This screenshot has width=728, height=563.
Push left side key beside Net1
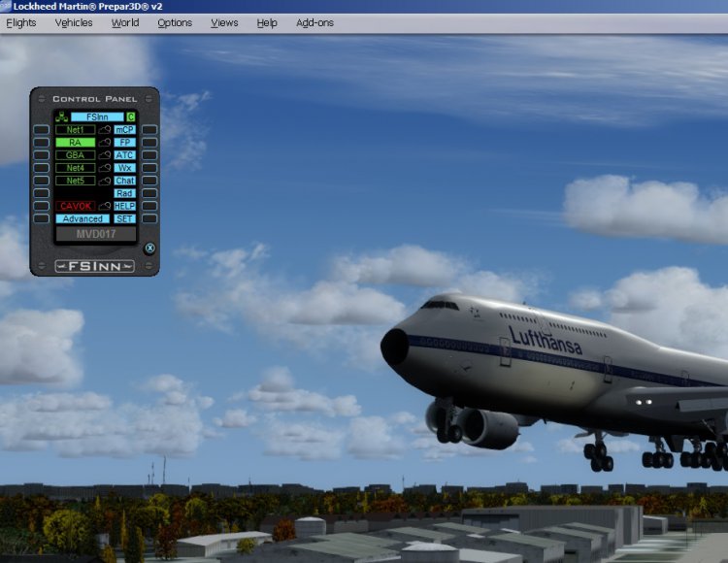pyautogui.click(x=42, y=130)
